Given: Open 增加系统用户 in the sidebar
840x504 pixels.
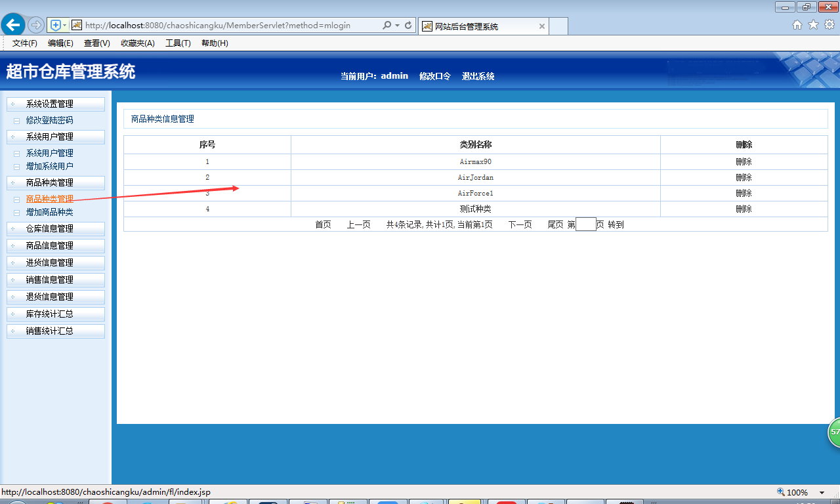Looking at the screenshot, I should [x=49, y=167].
